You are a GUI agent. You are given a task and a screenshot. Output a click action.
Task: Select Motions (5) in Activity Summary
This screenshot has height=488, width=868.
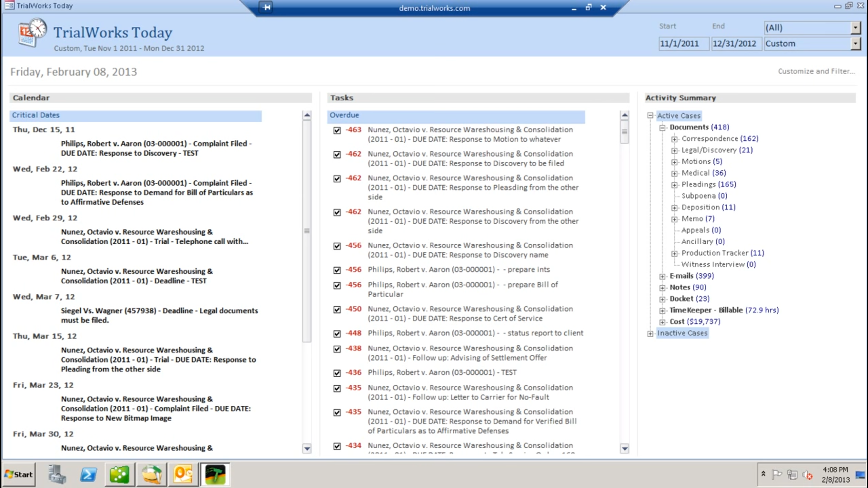pos(702,161)
